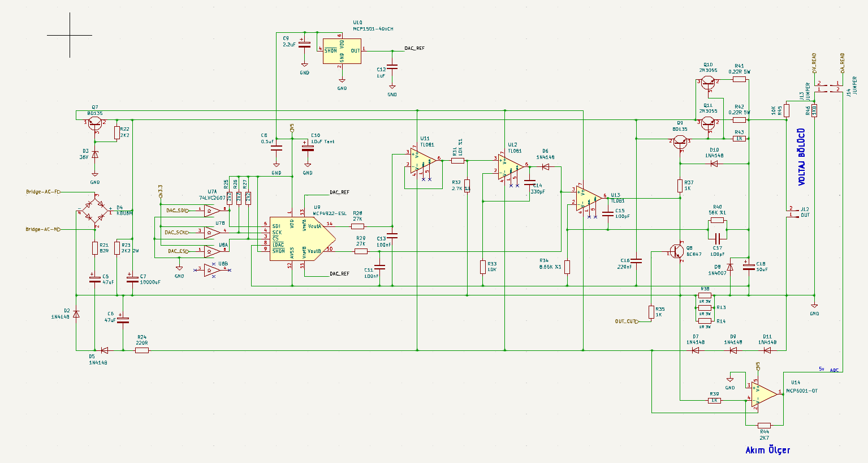Select resistor R37 1K
Viewport: 868px width, 463px height.
681,186
